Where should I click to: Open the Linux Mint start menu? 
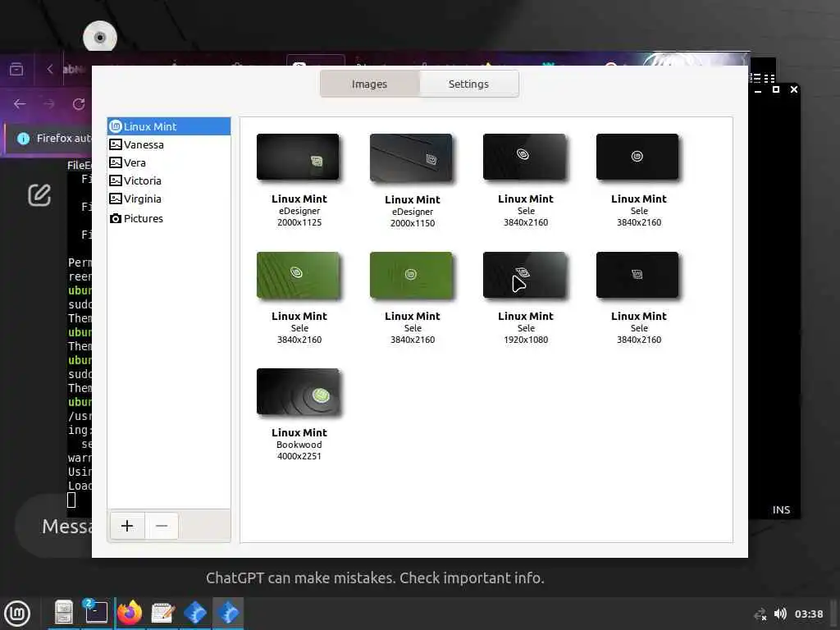coord(17,614)
